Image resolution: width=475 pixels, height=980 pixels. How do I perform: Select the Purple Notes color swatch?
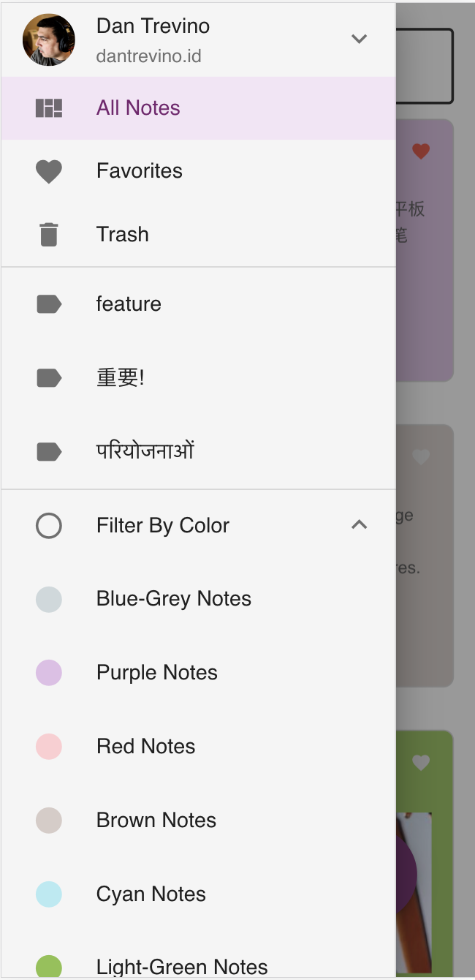pyautogui.click(x=49, y=673)
